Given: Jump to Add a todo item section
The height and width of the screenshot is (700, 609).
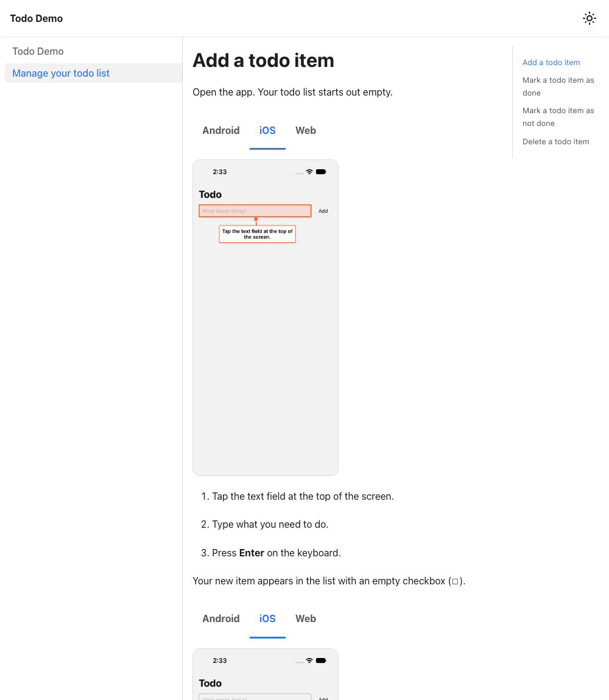Looking at the screenshot, I should [551, 63].
